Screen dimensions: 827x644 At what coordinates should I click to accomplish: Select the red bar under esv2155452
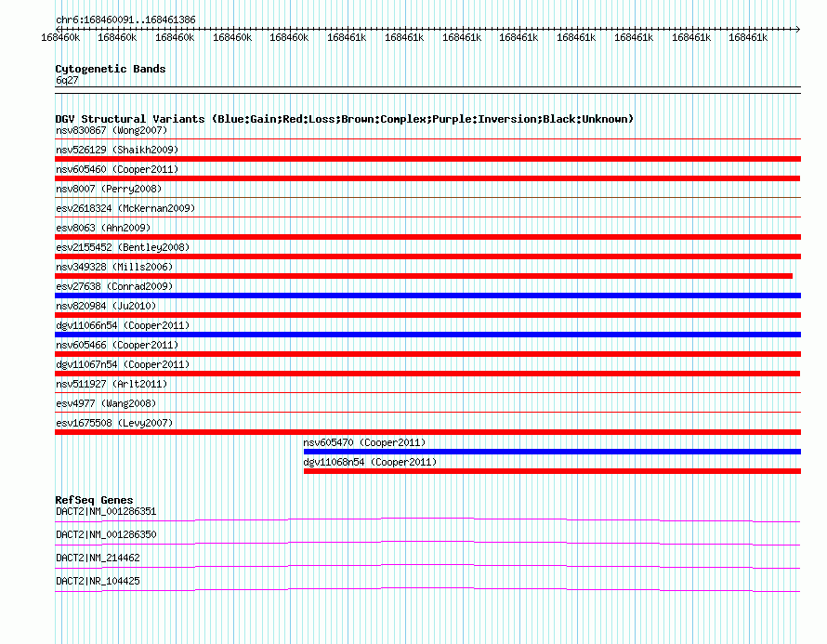pyautogui.click(x=427, y=256)
